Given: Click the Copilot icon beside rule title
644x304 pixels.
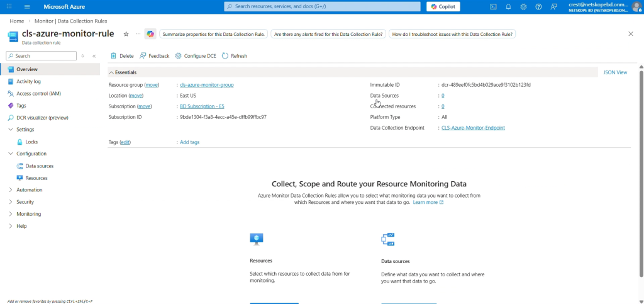Looking at the screenshot, I should point(150,34).
